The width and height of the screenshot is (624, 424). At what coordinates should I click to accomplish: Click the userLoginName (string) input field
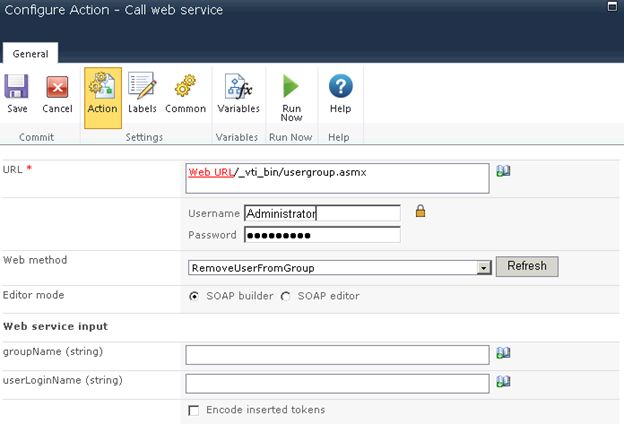337,383
